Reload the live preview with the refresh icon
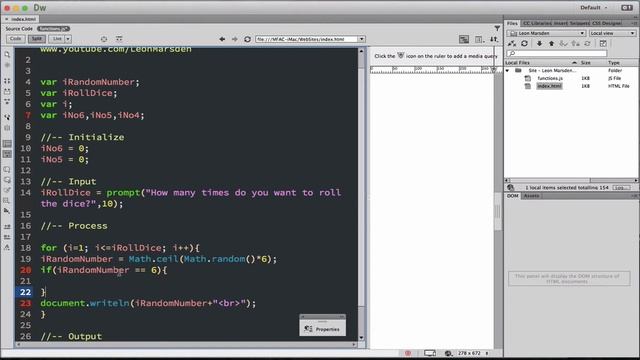 (x=247, y=39)
